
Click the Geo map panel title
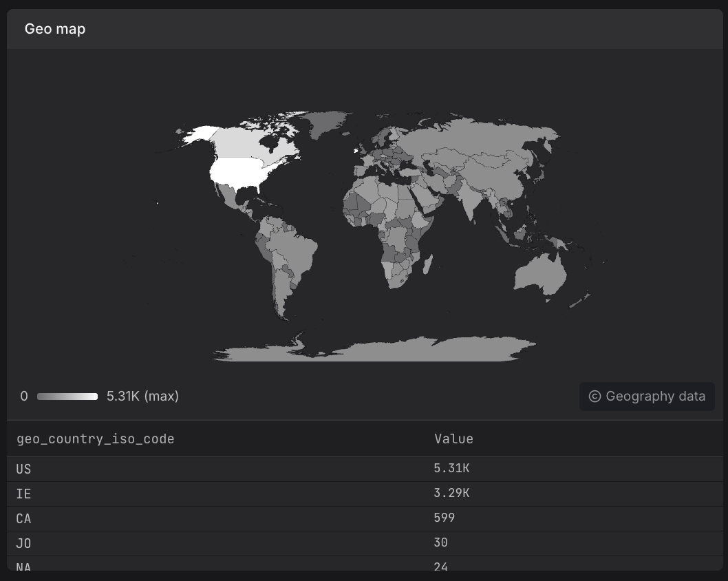tap(55, 29)
